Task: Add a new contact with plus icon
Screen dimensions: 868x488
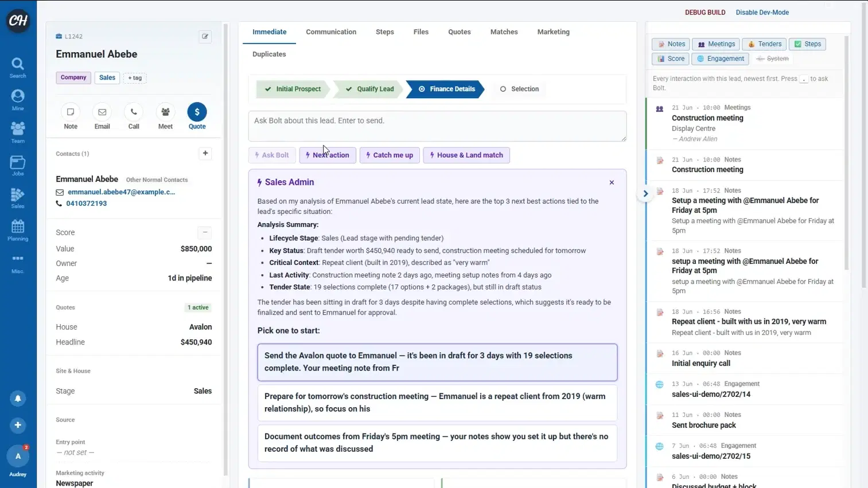Action: pyautogui.click(x=205, y=153)
